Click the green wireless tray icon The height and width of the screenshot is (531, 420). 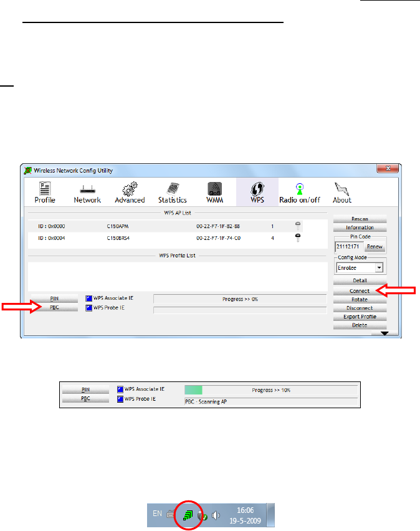click(188, 515)
